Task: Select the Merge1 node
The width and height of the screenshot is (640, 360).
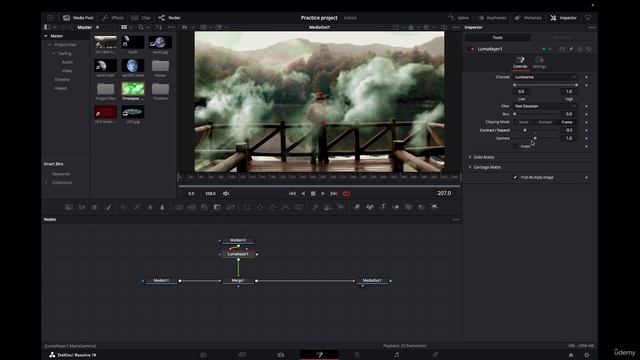Action: pos(238,280)
